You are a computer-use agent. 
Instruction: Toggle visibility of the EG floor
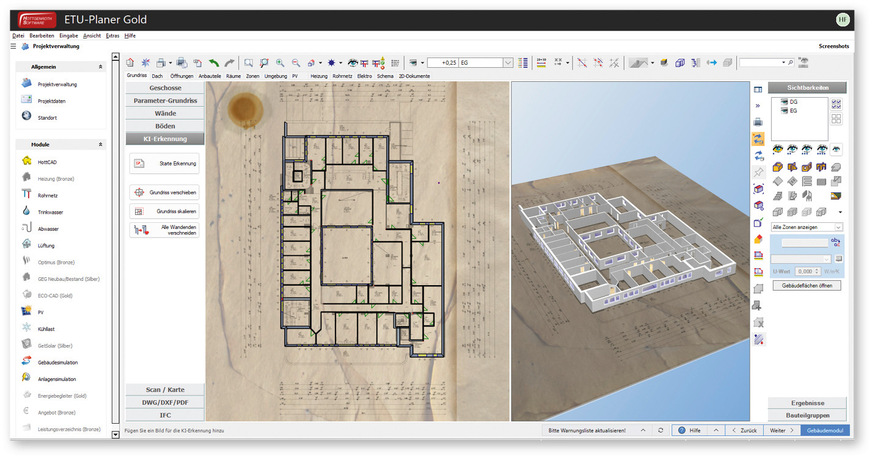780,111
